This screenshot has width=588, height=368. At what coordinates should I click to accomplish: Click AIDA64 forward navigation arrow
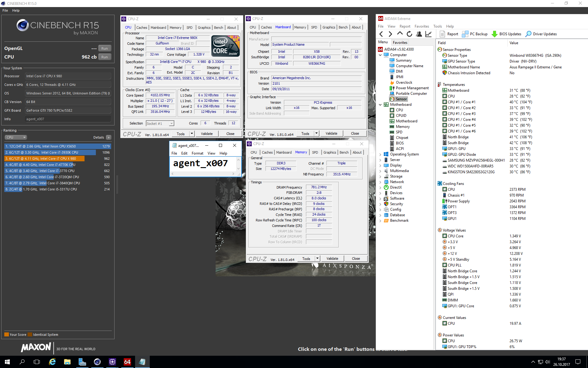390,34
